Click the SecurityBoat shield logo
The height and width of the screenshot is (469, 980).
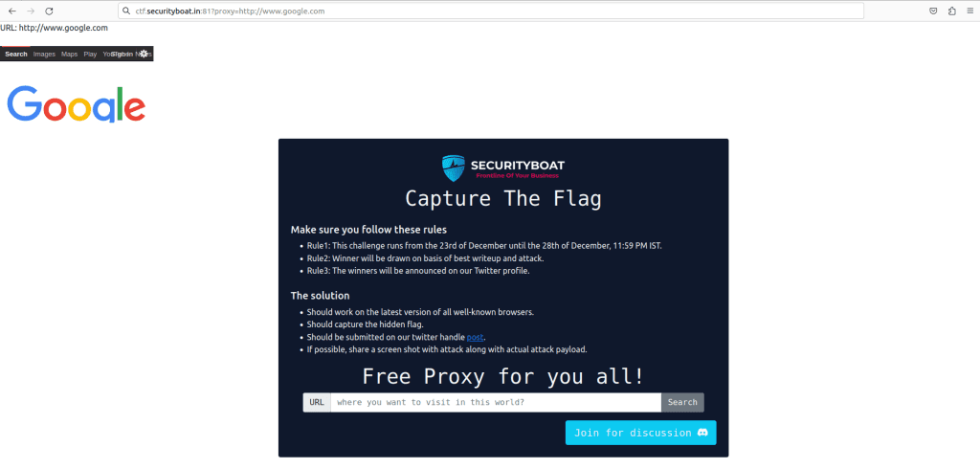click(x=453, y=168)
